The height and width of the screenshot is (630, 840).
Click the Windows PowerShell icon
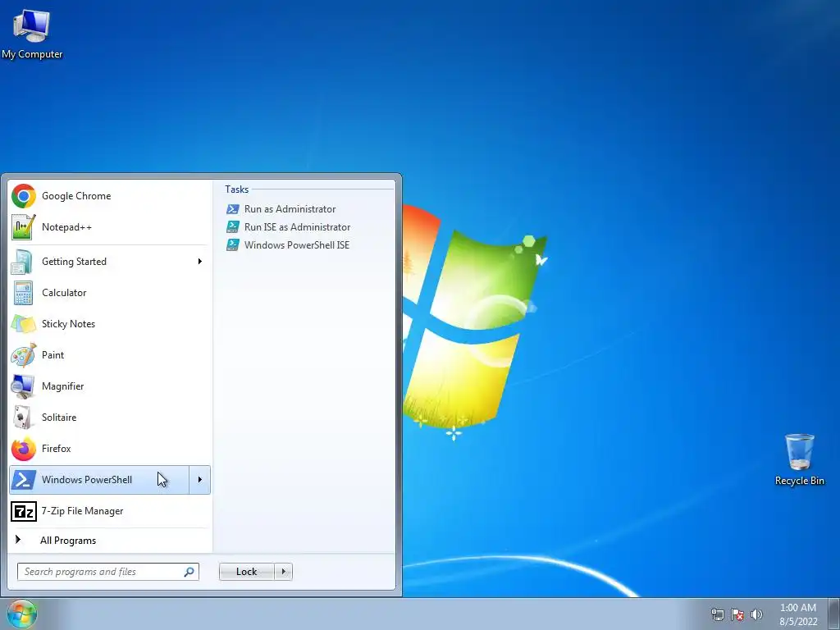point(24,479)
